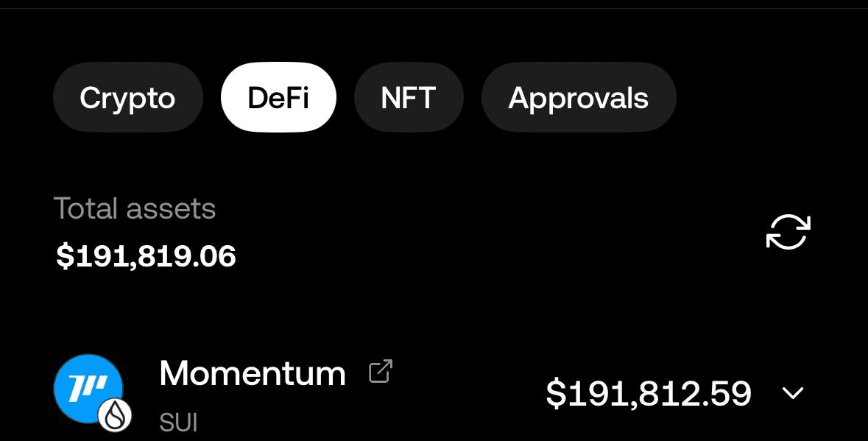The image size is (868, 441).
Task: Open Momentum's external link icon
Action: pos(381,371)
